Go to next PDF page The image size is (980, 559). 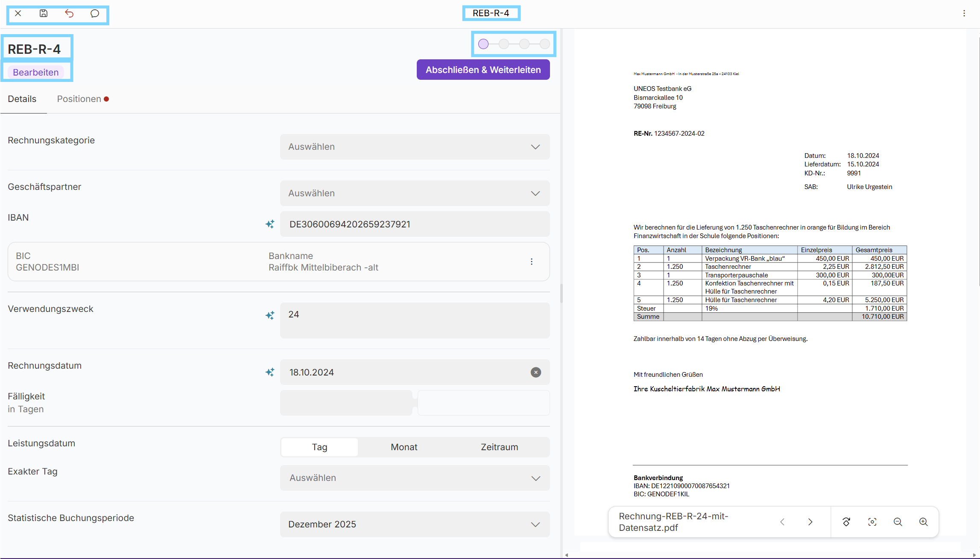(810, 522)
